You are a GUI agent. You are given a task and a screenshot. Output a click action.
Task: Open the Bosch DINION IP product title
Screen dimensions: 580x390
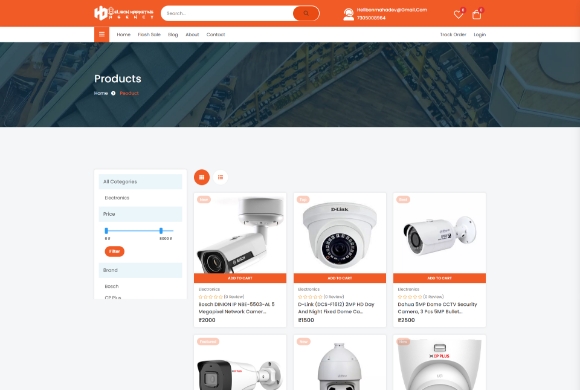(x=237, y=308)
